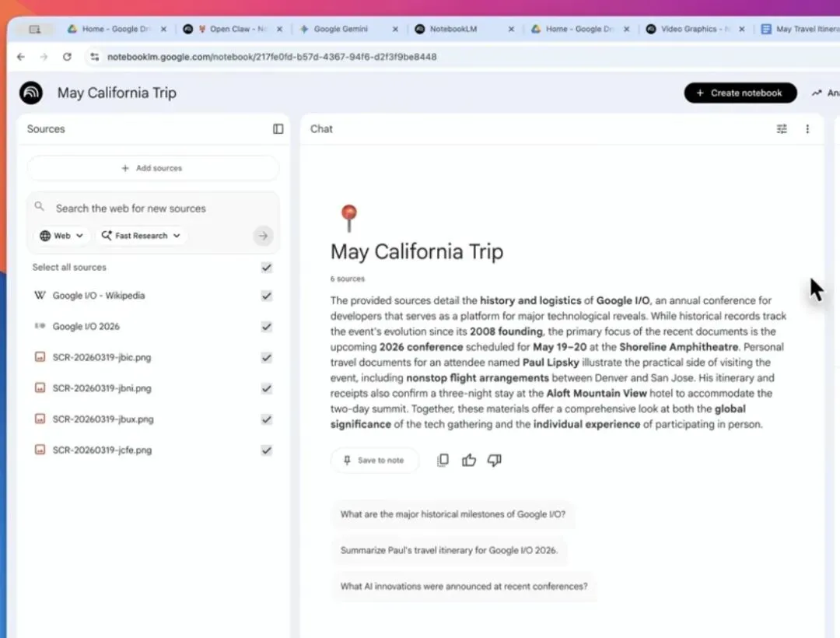Collapse the Sources panel with the panel icon
The height and width of the screenshot is (638, 840).
[x=278, y=128]
